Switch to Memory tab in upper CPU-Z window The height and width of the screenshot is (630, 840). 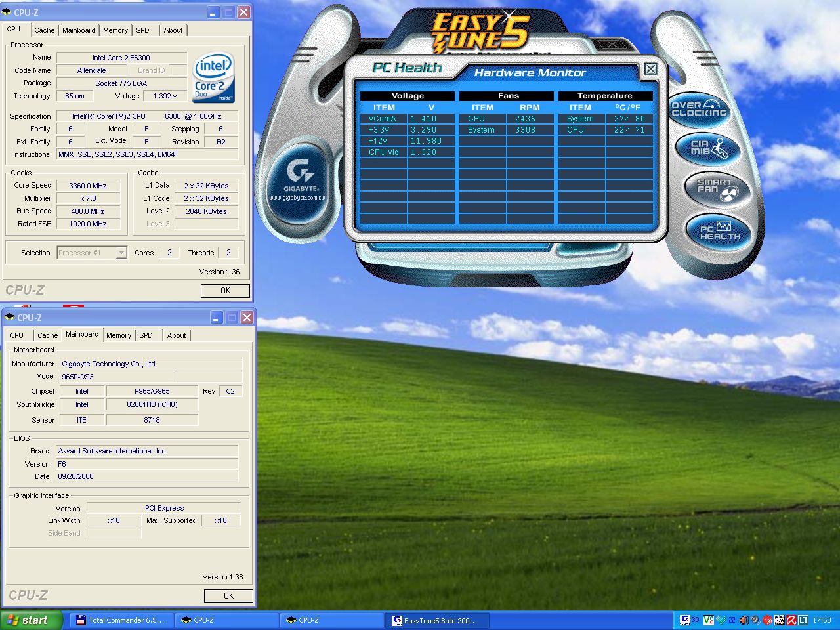tap(115, 30)
